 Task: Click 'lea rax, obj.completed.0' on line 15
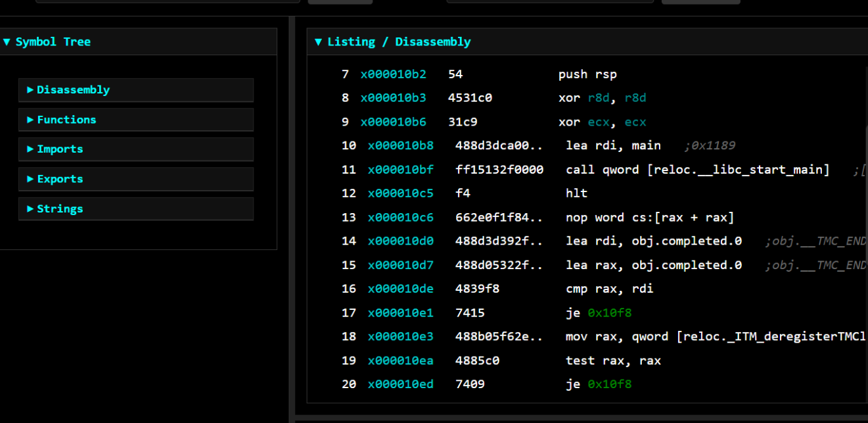tap(654, 265)
